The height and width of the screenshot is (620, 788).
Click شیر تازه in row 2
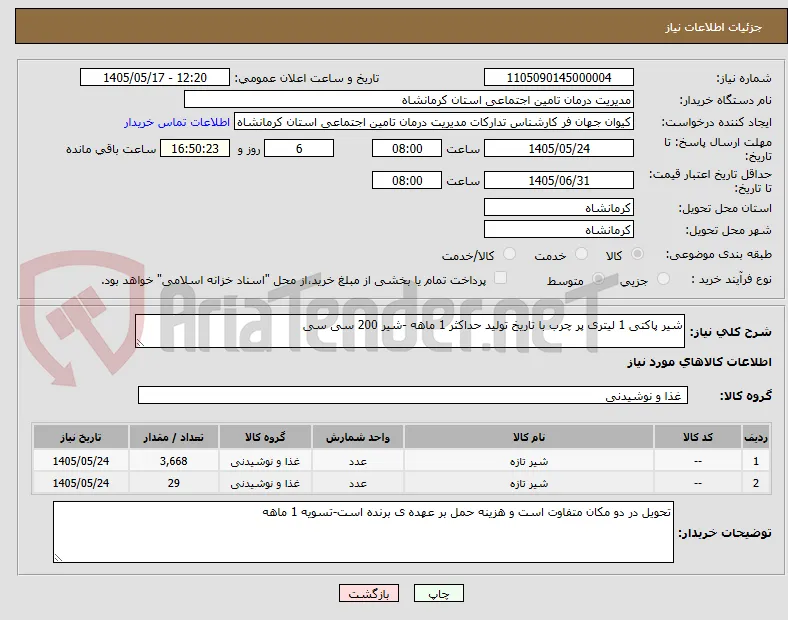click(x=529, y=483)
